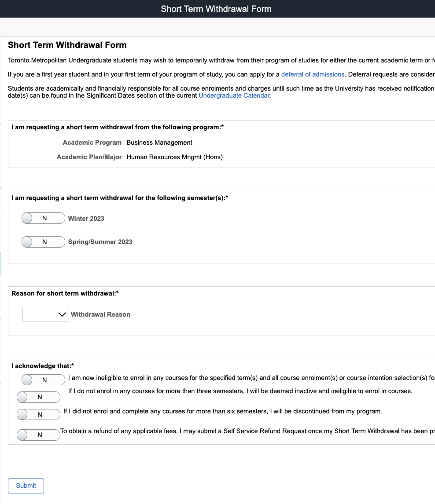435x504 pixels.
Task: Toggle the ineligible to enrol acknowledgment switch
Action: pyautogui.click(x=43, y=380)
